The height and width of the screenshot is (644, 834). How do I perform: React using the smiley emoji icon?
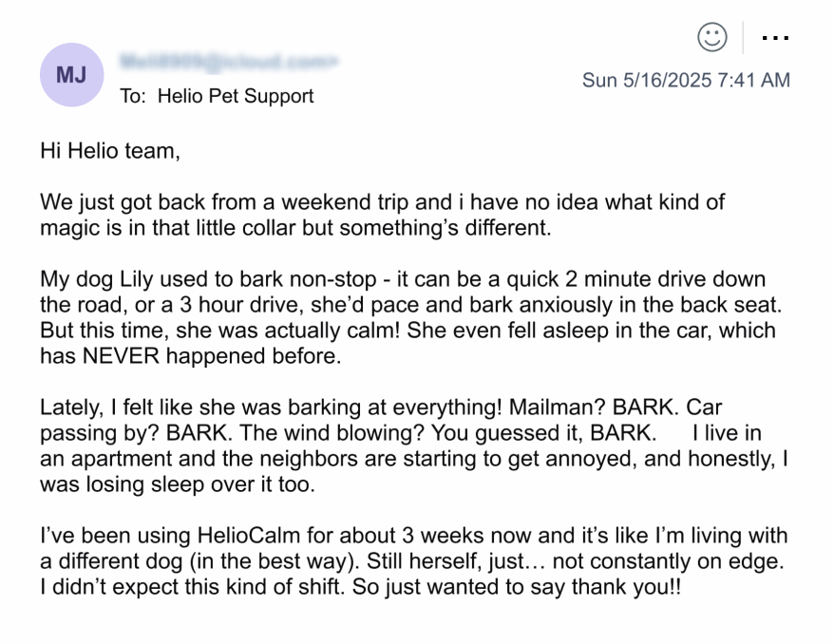(711, 37)
